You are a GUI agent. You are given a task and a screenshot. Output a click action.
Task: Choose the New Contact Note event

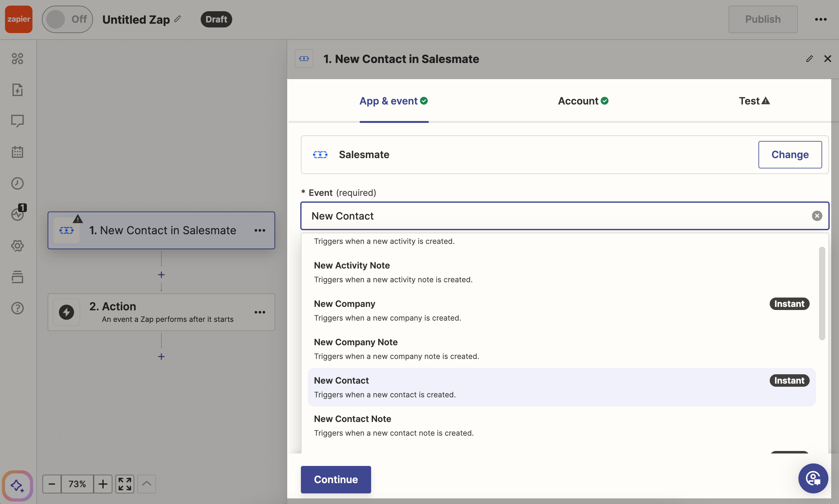click(562, 425)
